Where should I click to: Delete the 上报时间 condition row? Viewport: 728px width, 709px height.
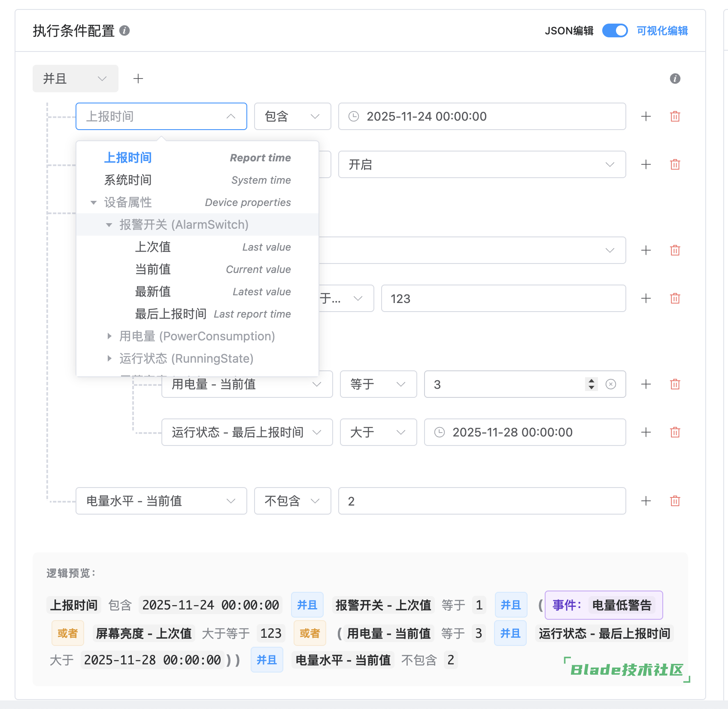[x=675, y=116]
